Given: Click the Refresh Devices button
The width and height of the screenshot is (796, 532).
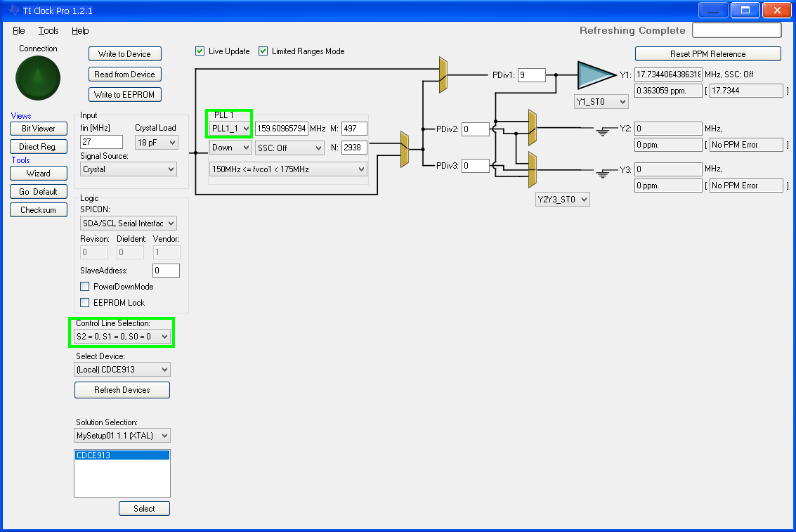Looking at the screenshot, I should (122, 390).
